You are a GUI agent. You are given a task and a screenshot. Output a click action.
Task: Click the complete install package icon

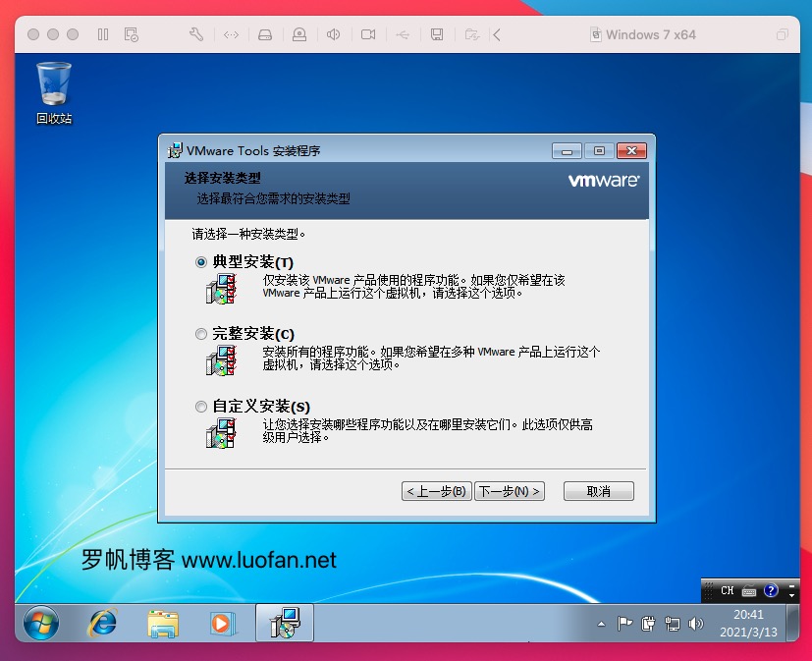pyautogui.click(x=221, y=360)
